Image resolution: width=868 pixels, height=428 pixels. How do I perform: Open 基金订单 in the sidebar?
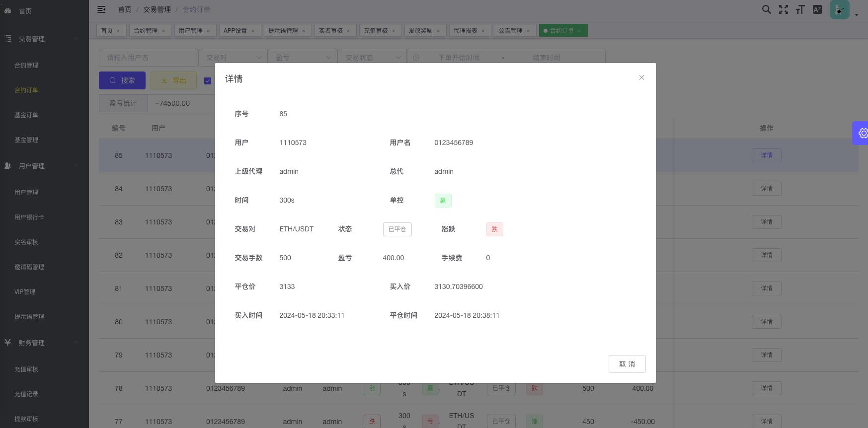point(26,115)
